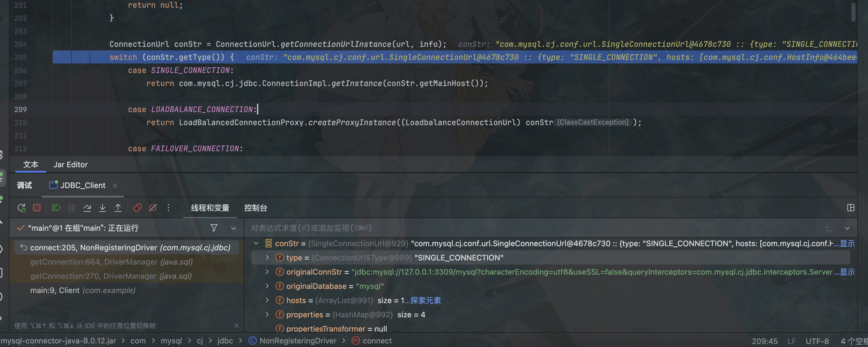
Task: Collapse the conStr variable node
Action: tap(256, 243)
